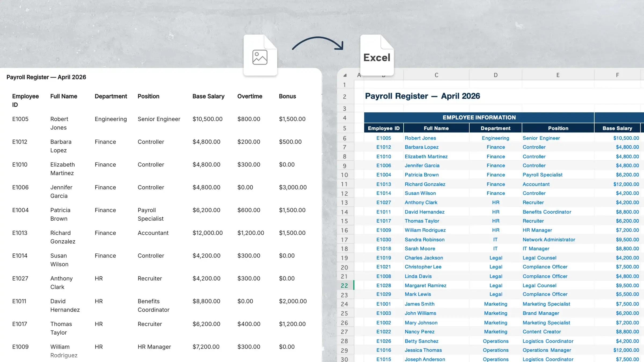Click 'E1027' in left table
Screen dimensions: 644x362
pyautogui.click(x=20, y=279)
